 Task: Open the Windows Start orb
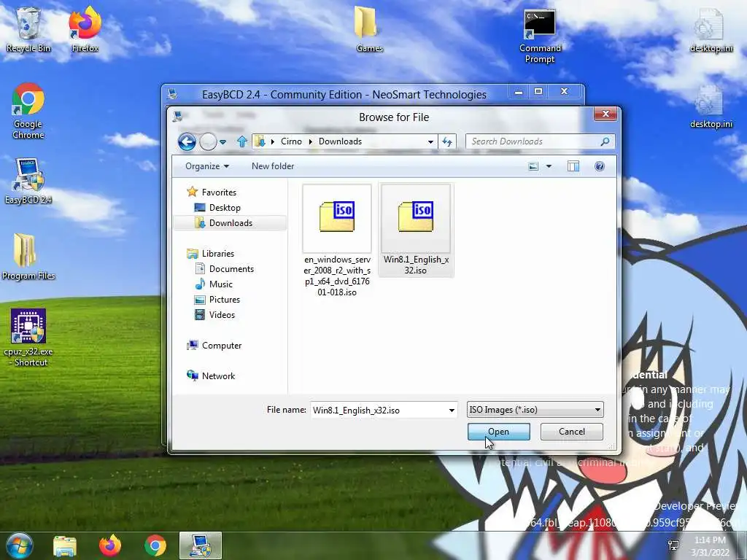coord(18,545)
